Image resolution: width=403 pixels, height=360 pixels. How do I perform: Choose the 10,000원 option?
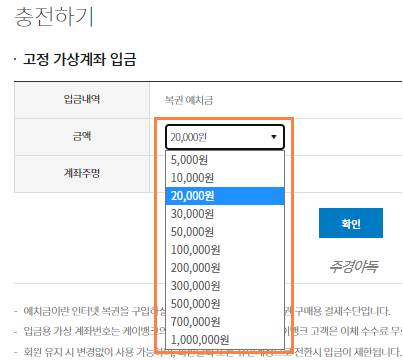coord(225,178)
